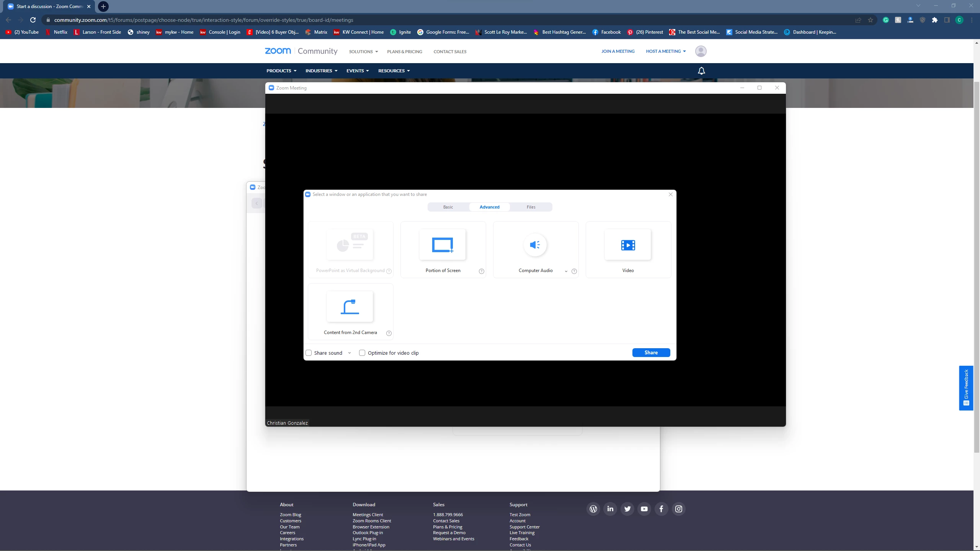
Task: Open the Chrome extensions puzzle icon
Action: tap(934, 20)
